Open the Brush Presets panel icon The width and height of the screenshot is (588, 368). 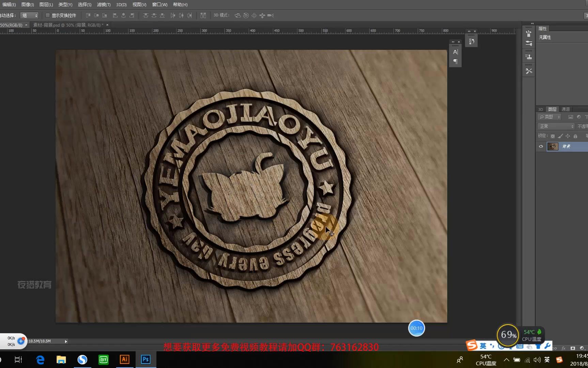pos(529,33)
